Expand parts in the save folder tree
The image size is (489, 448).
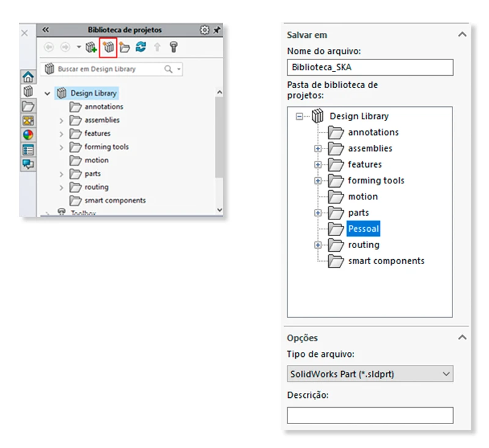pos(317,213)
